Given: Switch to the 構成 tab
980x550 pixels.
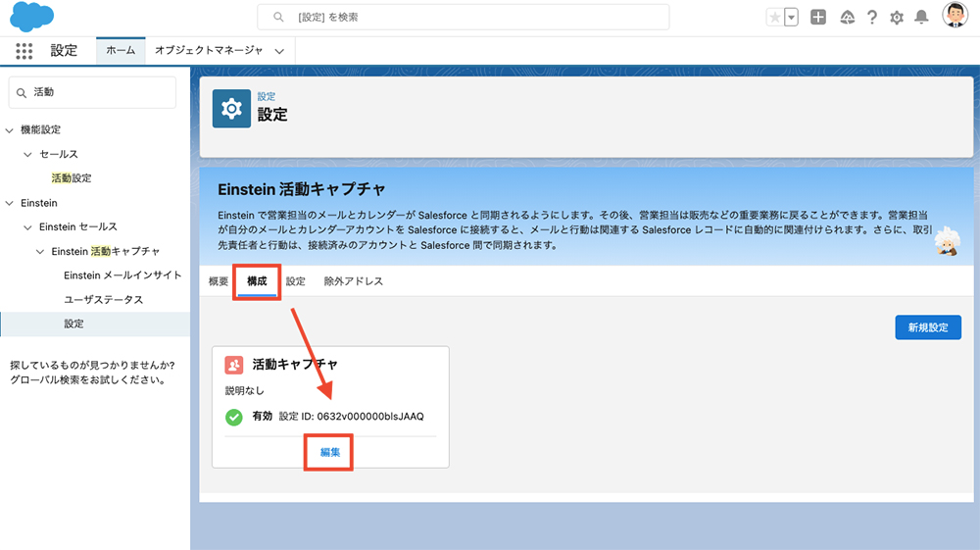Looking at the screenshot, I should (x=257, y=281).
